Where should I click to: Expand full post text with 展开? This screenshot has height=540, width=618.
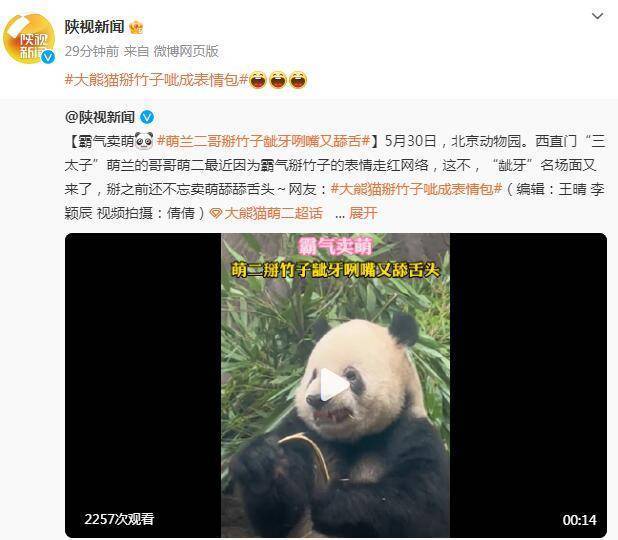(x=363, y=213)
